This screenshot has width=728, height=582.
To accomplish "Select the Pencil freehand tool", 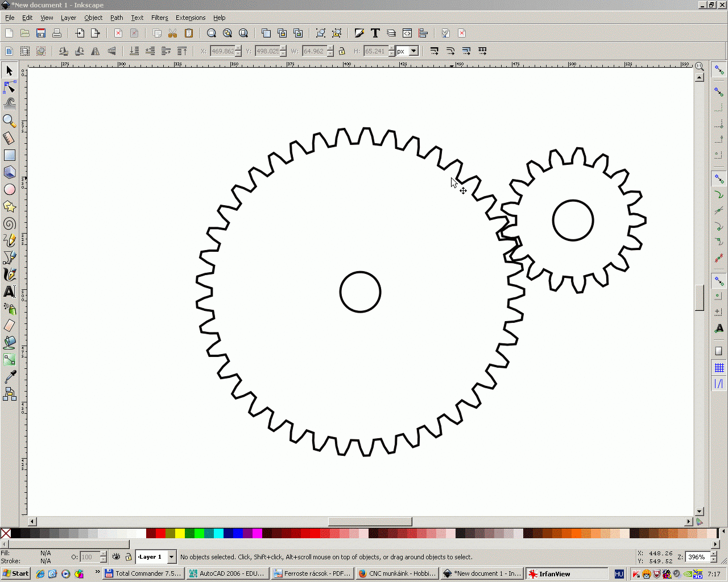I will coord(10,240).
